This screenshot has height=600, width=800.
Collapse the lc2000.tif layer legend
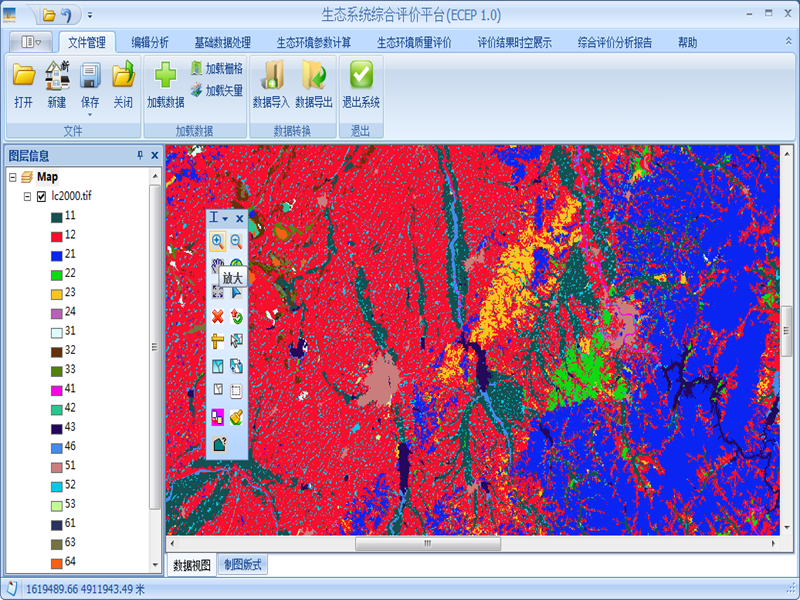[27, 196]
